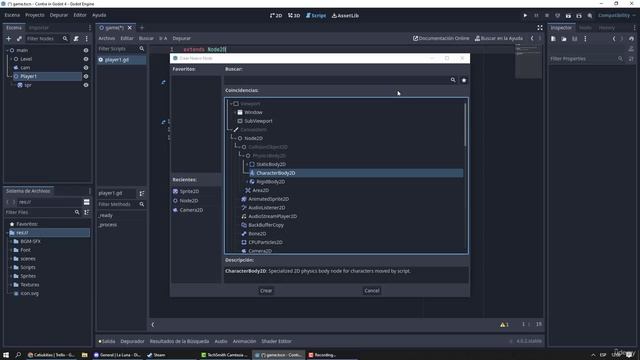
Task: Click the Cancel button in dialog
Action: (x=371, y=291)
